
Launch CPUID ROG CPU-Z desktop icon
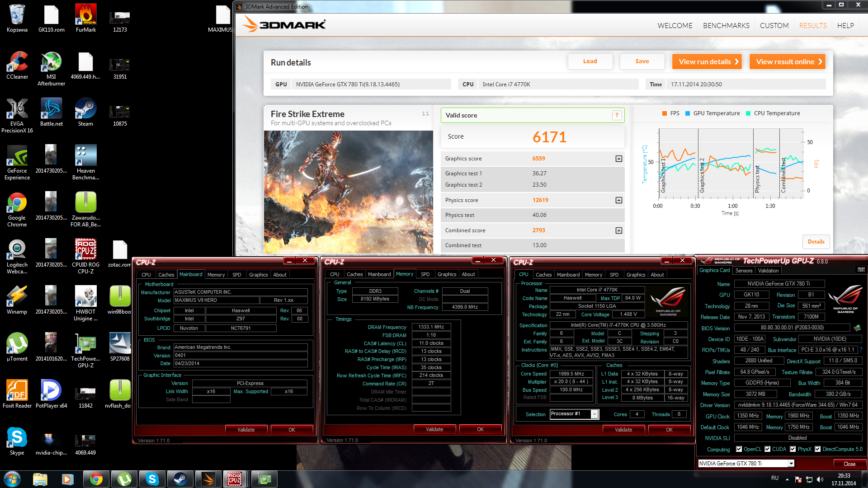[x=85, y=256]
